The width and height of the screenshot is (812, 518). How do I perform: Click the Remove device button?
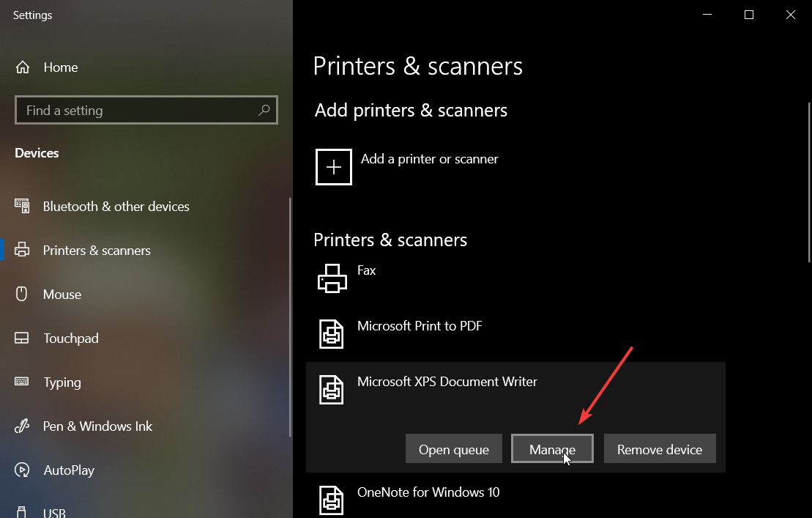660,448
